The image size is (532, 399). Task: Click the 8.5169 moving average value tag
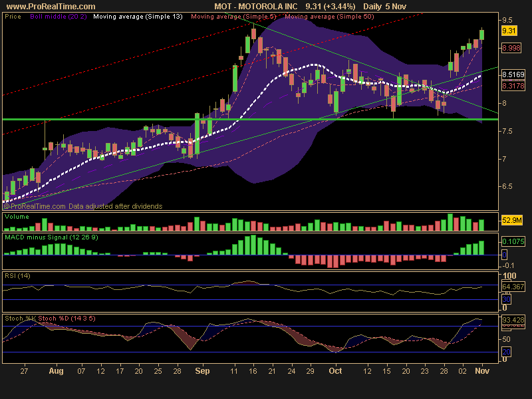pos(513,74)
